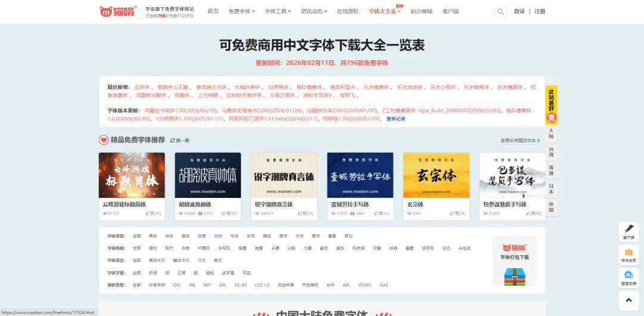Open 站酷快乐体2.001 version update link

coord(342,110)
